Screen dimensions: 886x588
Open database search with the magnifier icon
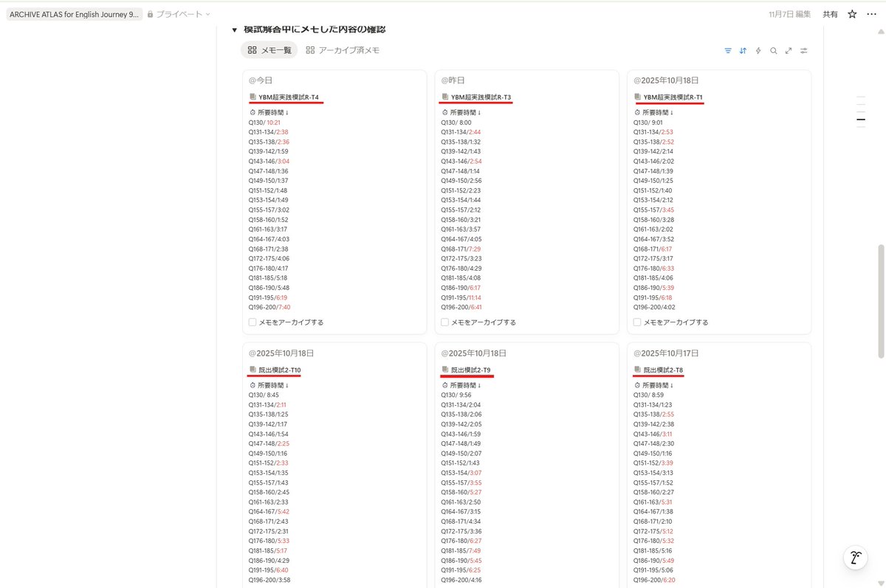pyautogui.click(x=774, y=51)
